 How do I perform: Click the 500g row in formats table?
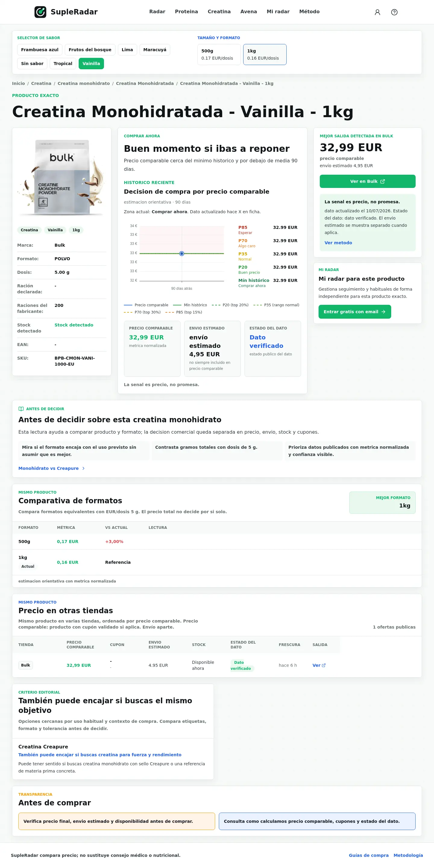(x=217, y=542)
